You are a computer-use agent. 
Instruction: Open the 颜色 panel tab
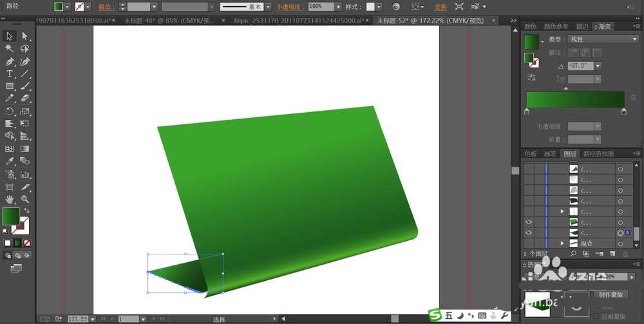coord(530,26)
